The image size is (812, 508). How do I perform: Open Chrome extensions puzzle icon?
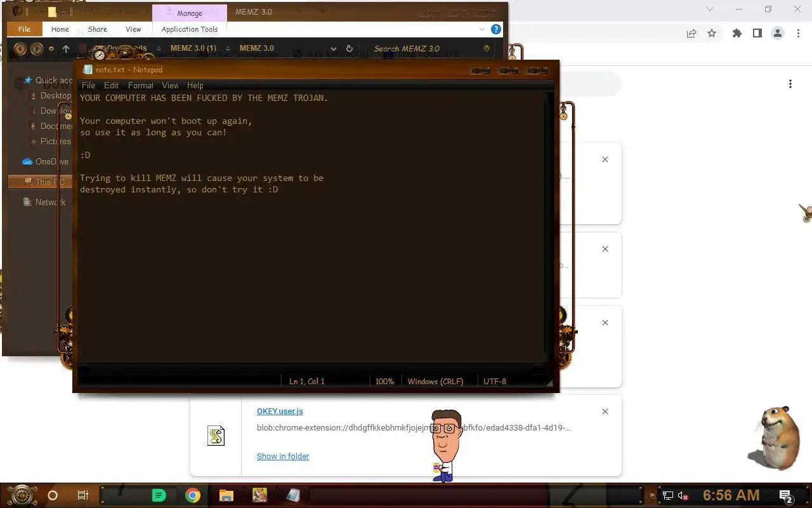tap(737, 33)
